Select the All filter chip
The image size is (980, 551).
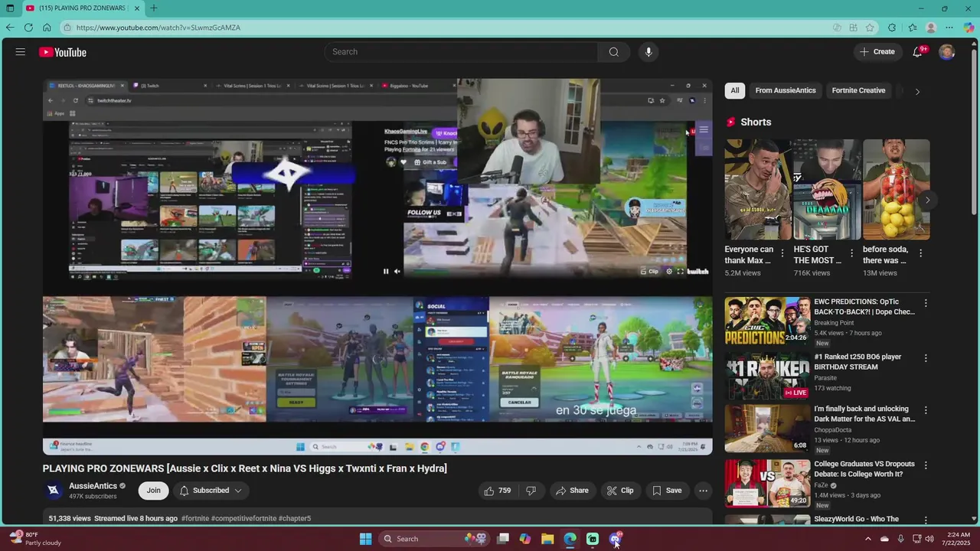point(735,90)
